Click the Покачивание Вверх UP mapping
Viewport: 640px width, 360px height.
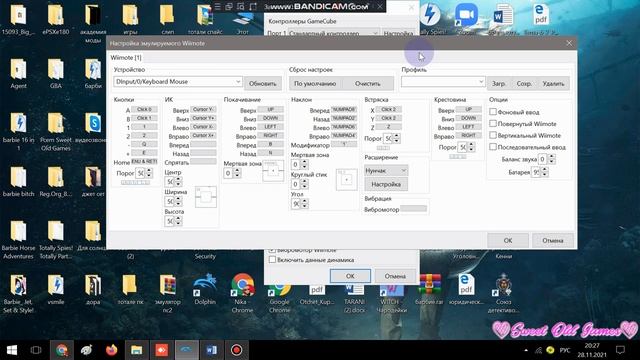click(x=270, y=109)
